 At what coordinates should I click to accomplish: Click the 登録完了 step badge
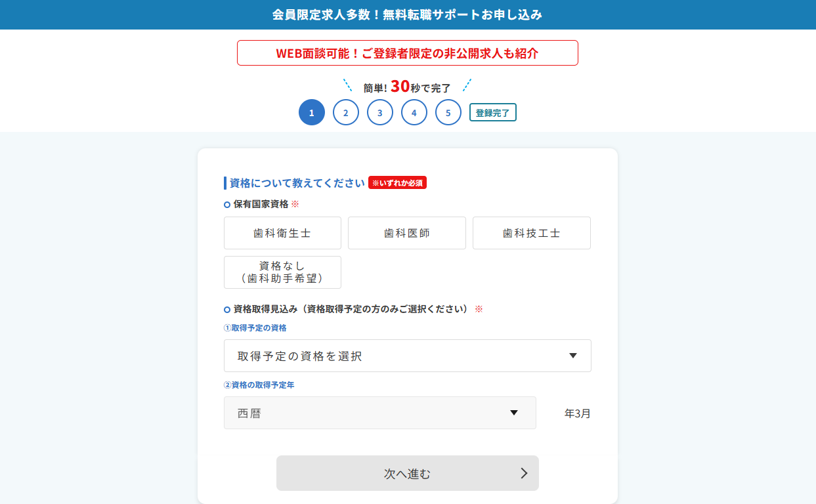492,112
